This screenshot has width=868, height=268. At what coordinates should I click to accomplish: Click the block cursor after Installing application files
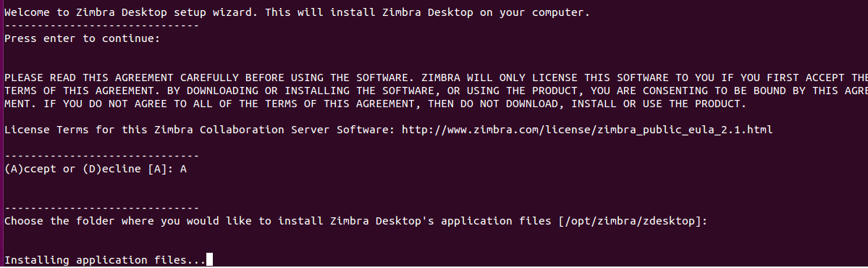pos(209,260)
